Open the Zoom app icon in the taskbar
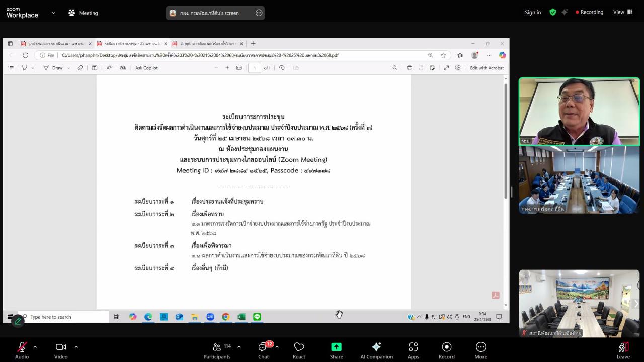 point(210,316)
